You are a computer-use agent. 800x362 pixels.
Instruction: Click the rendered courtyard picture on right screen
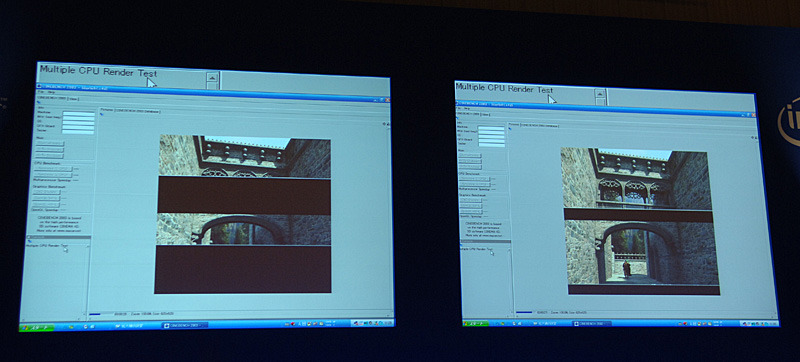pyautogui.click(x=640, y=221)
